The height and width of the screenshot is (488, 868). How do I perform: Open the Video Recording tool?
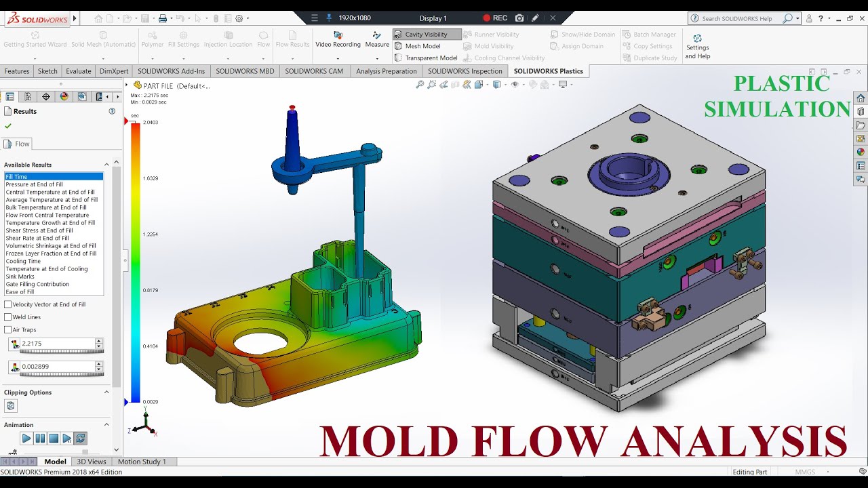coord(338,39)
